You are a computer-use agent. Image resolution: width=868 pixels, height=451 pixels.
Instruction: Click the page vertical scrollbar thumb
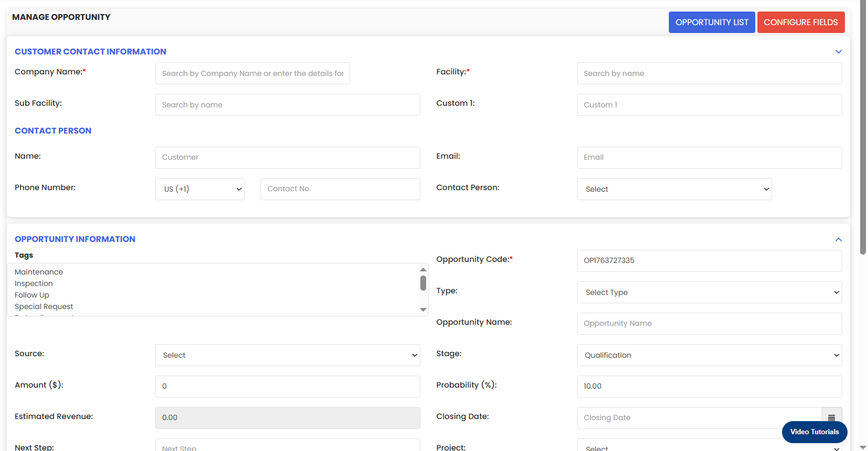point(863,128)
